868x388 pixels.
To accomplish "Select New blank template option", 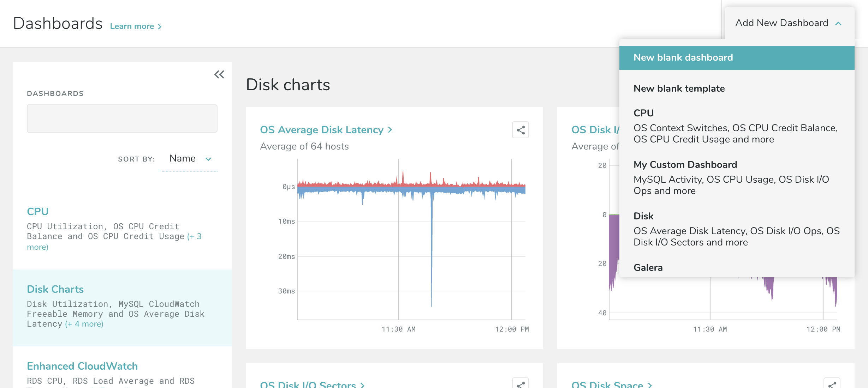I will click(679, 89).
